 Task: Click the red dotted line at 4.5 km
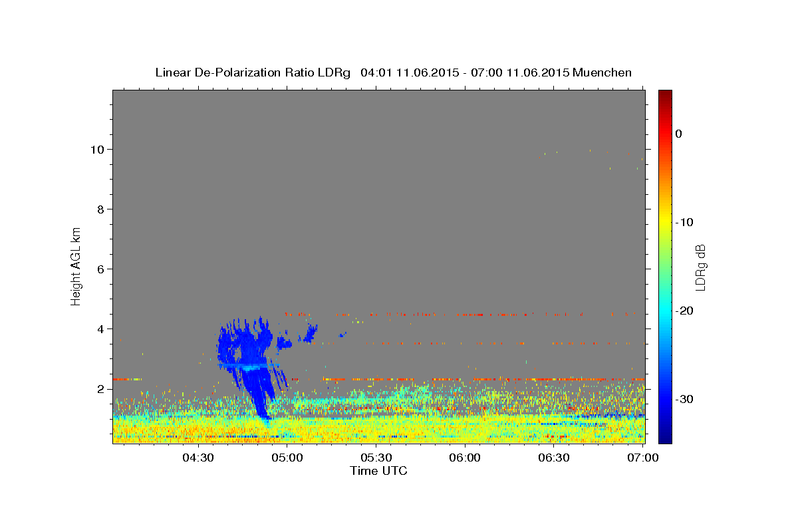coord(462,314)
